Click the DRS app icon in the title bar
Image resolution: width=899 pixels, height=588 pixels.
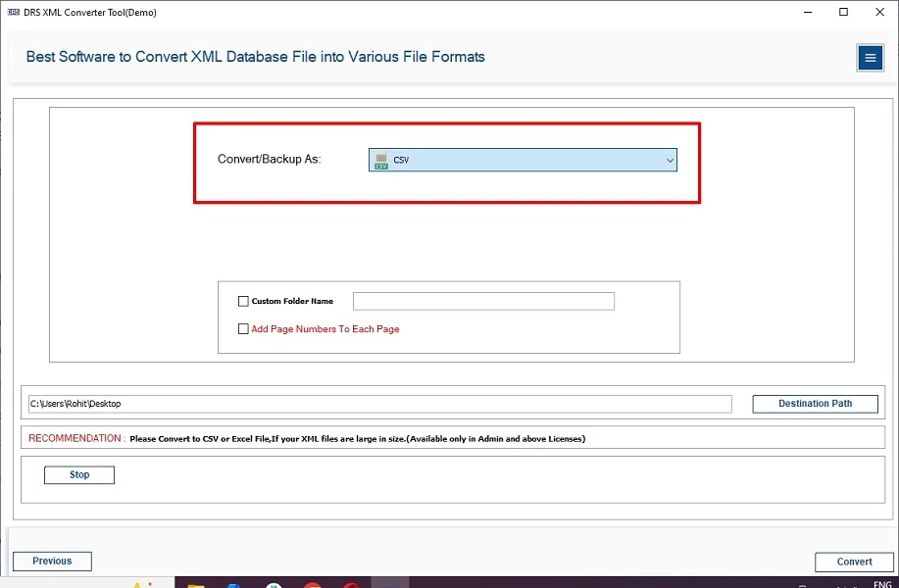pos(13,12)
